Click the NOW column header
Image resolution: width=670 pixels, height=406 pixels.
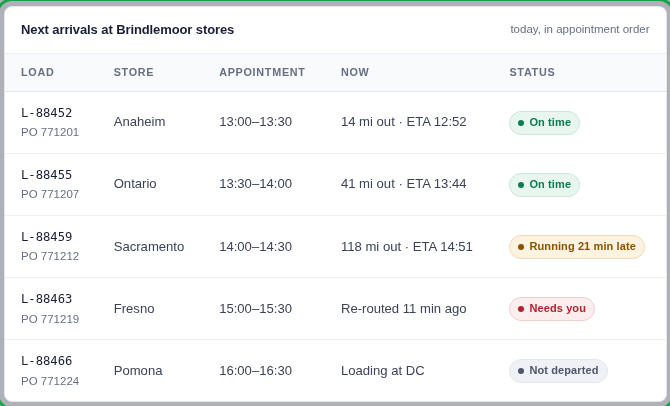(355, 72)
